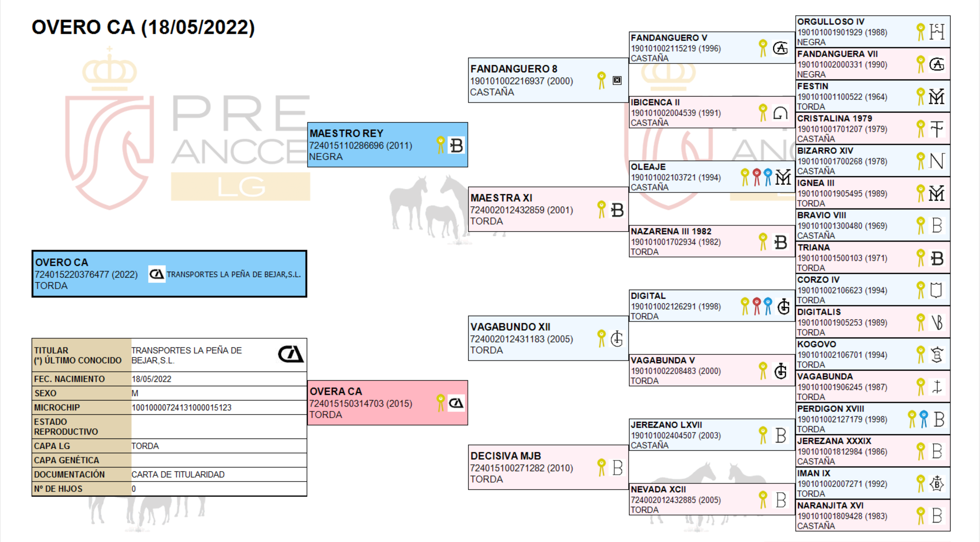Click the CA brand icon beside OVERA CA

click(x=456, y=403)
